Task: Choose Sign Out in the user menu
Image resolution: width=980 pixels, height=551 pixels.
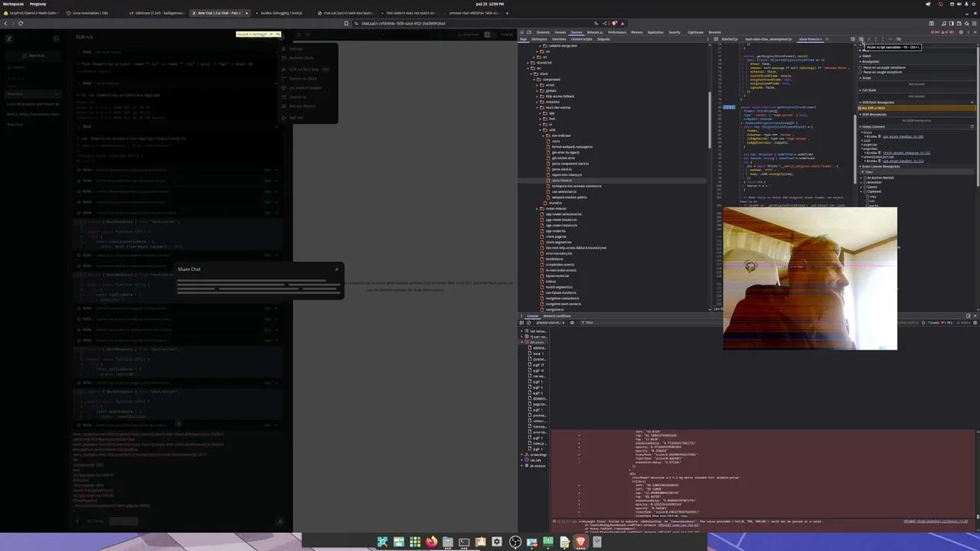Action: (x=296, y=117)
